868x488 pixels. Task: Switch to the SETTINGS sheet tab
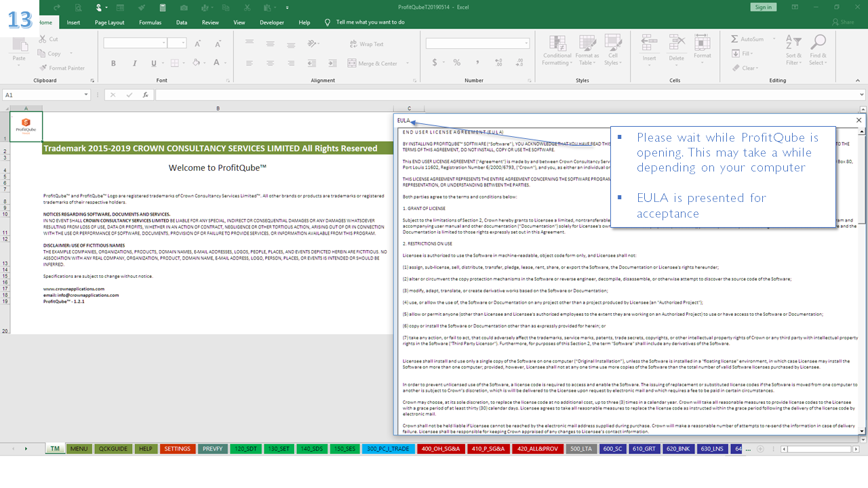178,449
